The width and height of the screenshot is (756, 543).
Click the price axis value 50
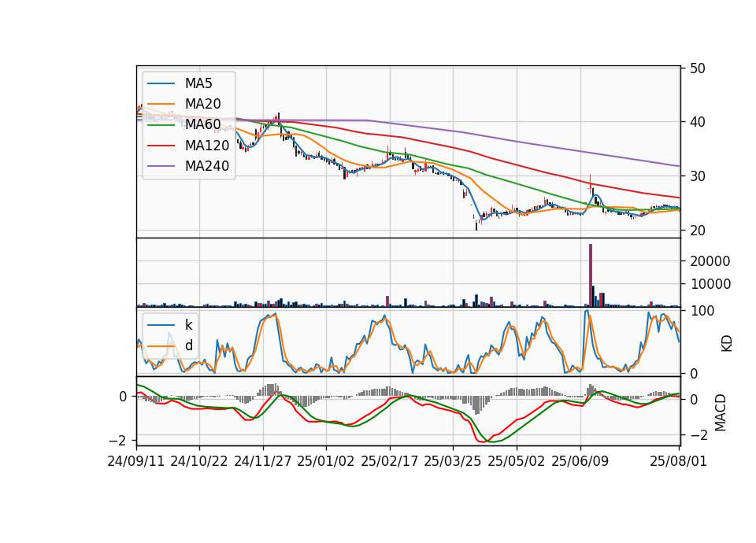(x=698, y=68)
